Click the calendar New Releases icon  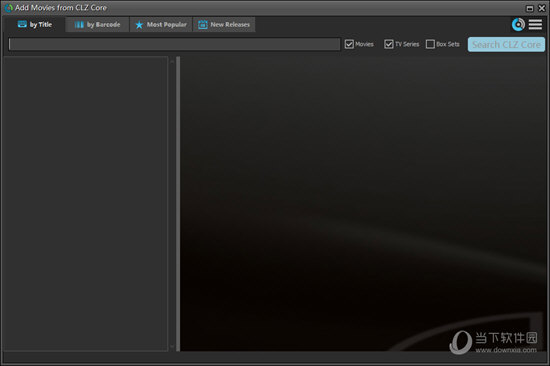pos(203,25)
